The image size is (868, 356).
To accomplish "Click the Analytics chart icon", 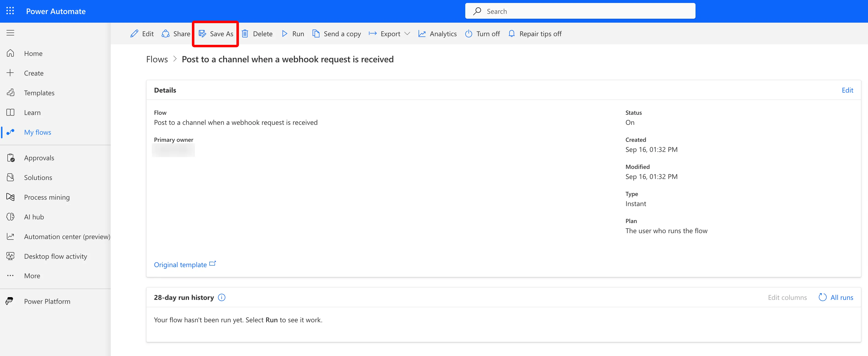I will 422,34.
